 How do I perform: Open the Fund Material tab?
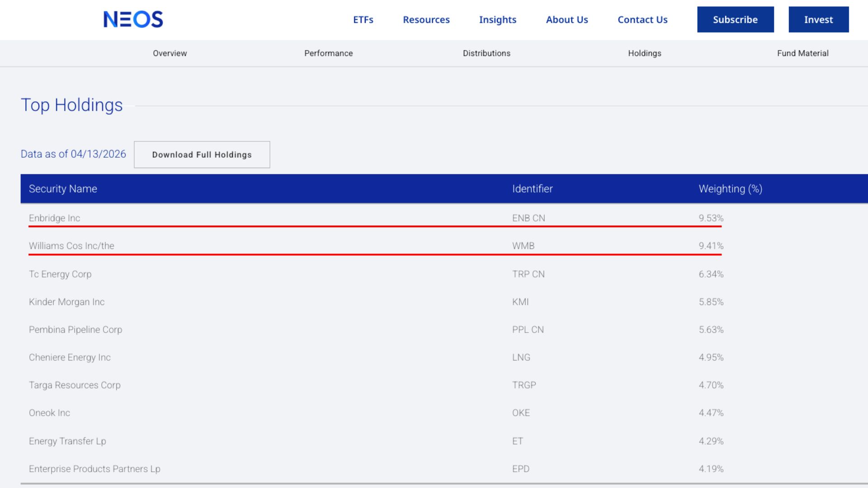802,53
